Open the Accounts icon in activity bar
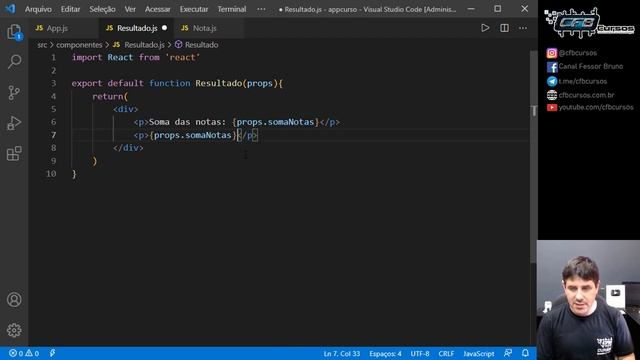 tap(14, 300)
